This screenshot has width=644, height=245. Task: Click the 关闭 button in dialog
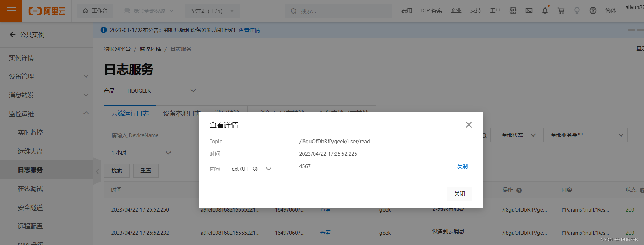(x=459, y=193)
